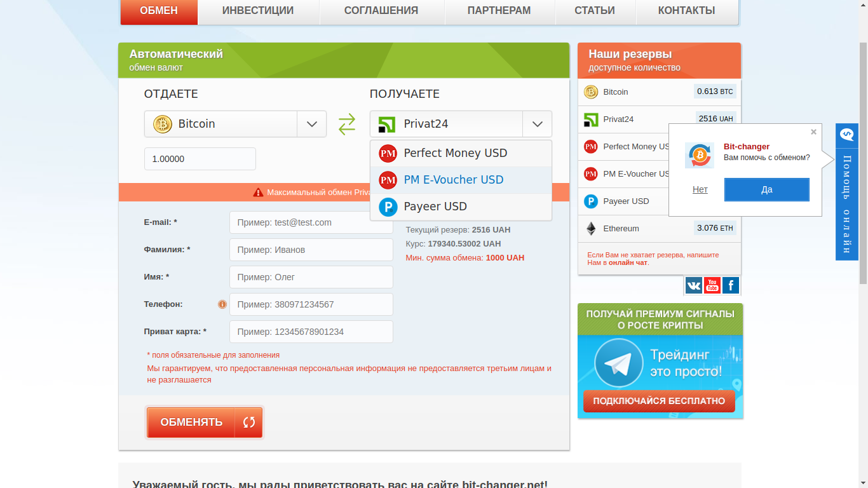
Task: Click the online help chat bubble icon
Action: pos(847,134)
